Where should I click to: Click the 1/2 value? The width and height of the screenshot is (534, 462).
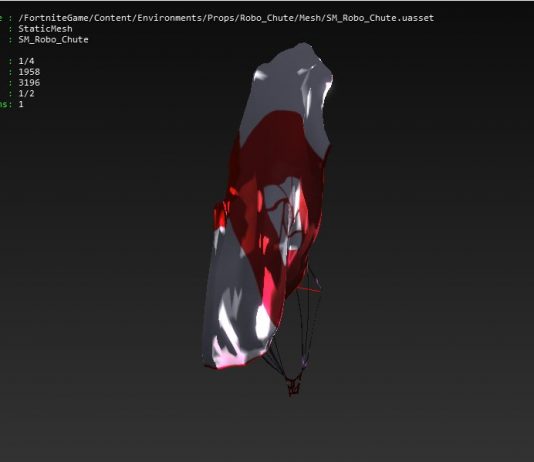click(x=26, y=94)
